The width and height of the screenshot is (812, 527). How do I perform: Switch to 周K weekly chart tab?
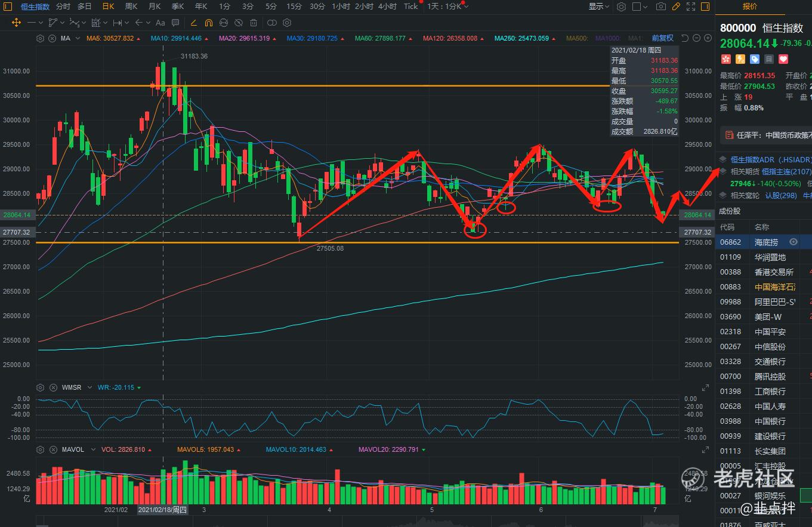pos(131,7)
